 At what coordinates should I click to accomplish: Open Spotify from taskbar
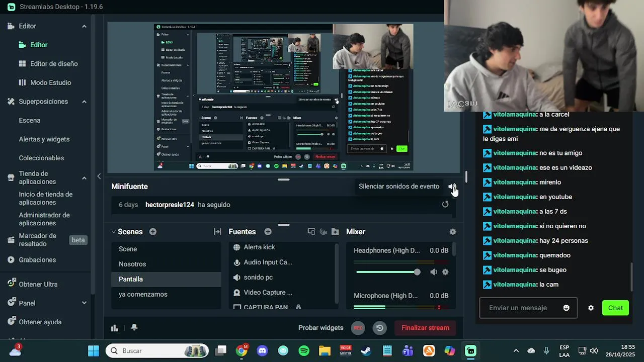(304, 351)
